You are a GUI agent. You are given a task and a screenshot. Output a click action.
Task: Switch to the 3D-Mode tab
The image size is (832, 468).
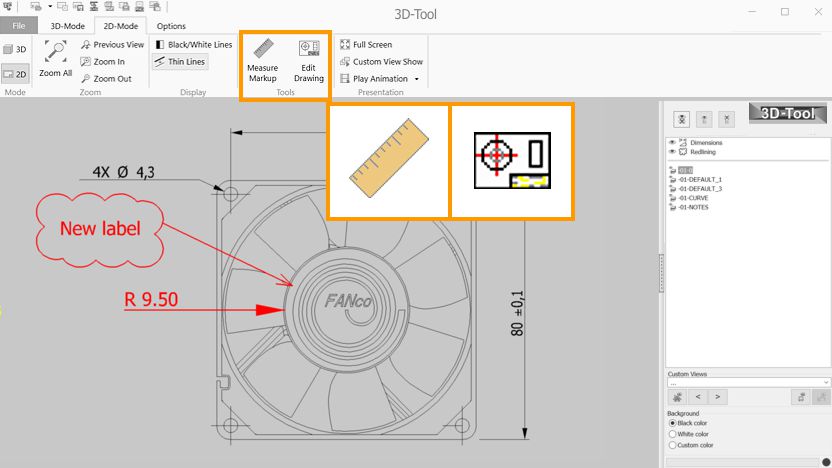click(68, 26)
